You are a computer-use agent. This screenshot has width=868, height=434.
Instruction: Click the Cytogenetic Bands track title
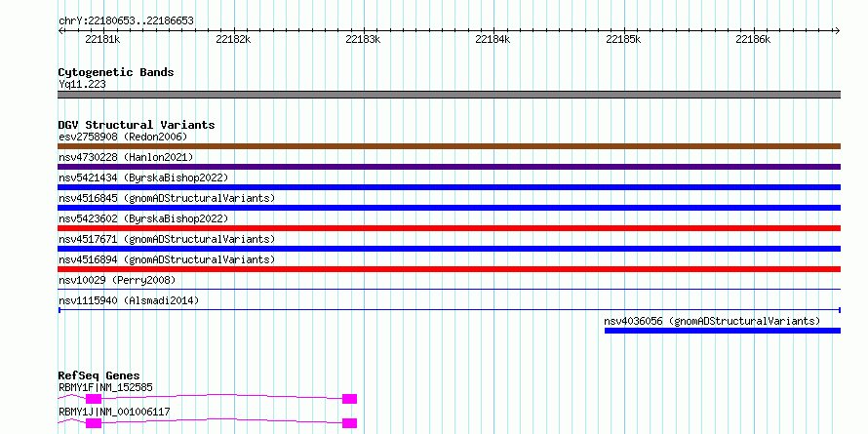(116, 72)
